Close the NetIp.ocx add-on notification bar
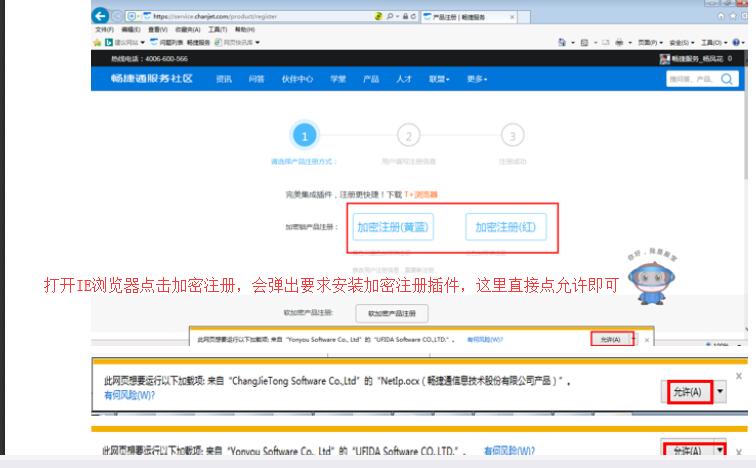The image size is (756, 468). (739, 376)
